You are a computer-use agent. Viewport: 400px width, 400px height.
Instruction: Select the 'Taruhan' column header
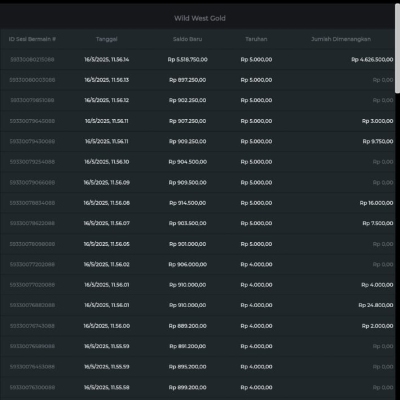click(x=256, y=39)
